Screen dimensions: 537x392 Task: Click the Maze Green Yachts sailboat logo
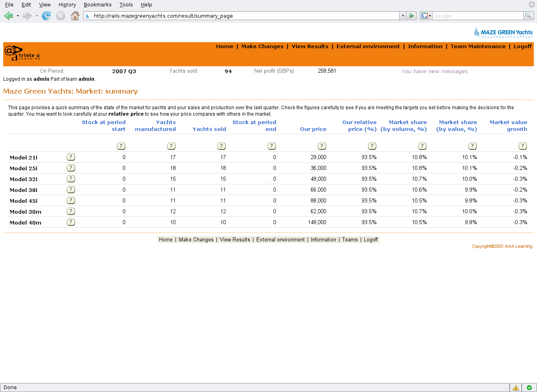478,32
